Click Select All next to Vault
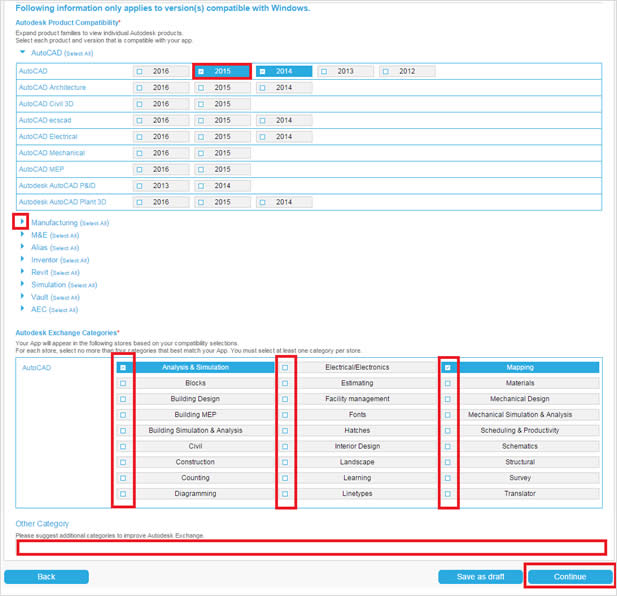Image resolution: width=617 pixels, height=596 pixels. point(65,298)
